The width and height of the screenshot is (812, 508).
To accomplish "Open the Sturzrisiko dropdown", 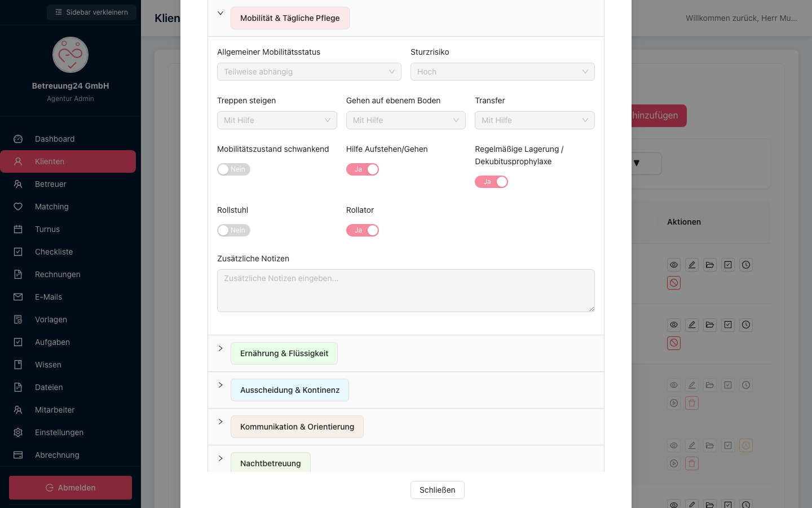I will tap(502, 72).
